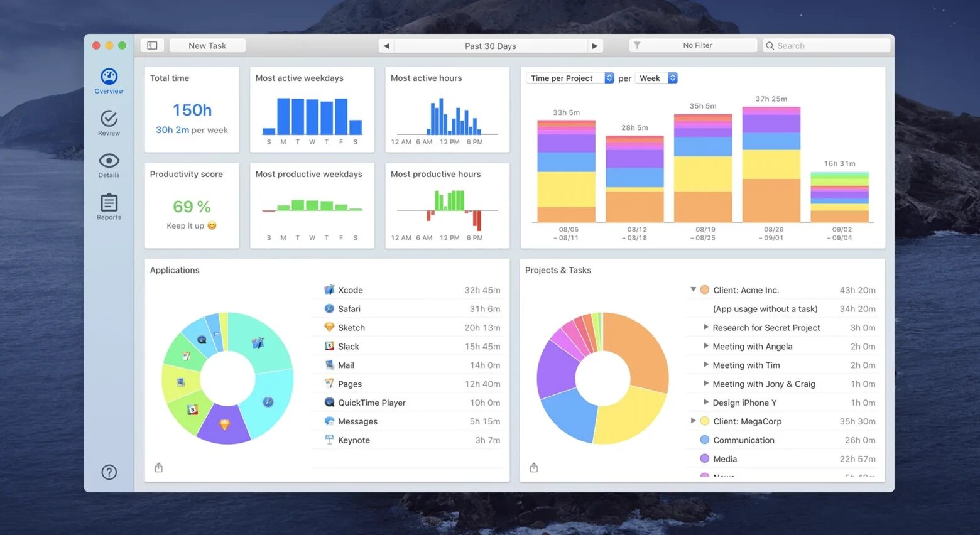The width and height of the screenshot is (980, 535).
Task: Select the (App usage without a task) row
Action: coord(783,308)
